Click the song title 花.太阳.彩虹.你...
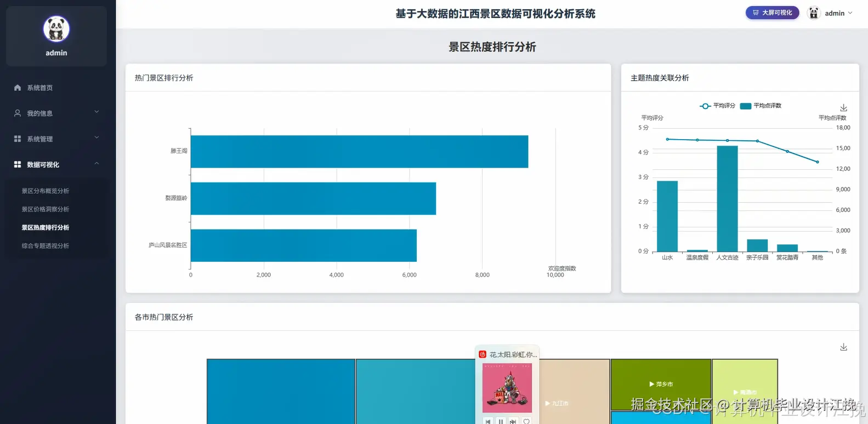This screenshot has width=868, height=424. [x=513, y=354]
